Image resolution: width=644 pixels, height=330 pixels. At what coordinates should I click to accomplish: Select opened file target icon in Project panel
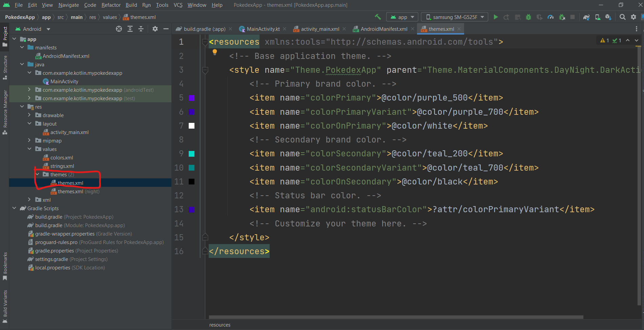coord(119,29)
